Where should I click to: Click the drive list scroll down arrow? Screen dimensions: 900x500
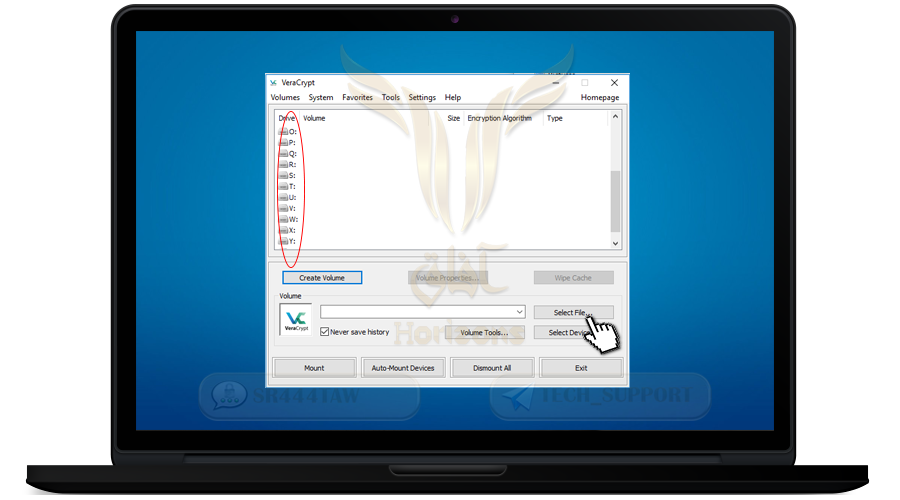click(615, 243)
